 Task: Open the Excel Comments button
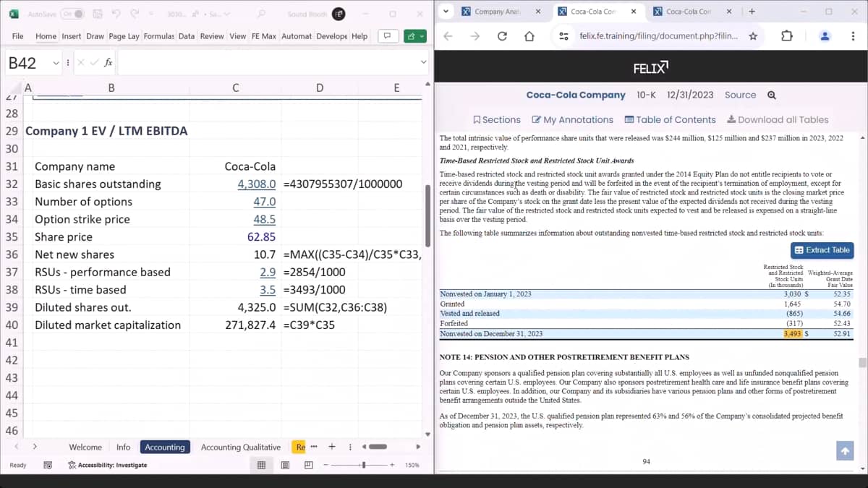click(x=388, y=36)
